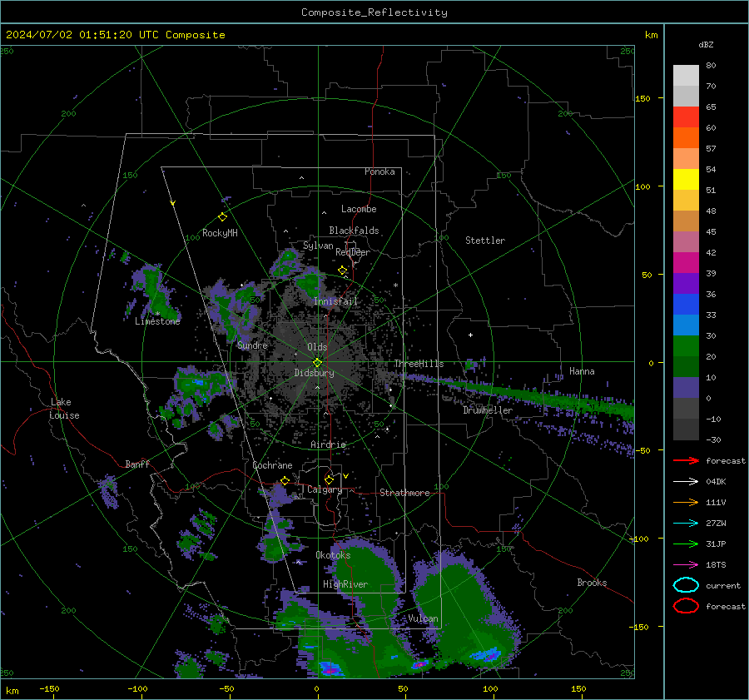The height and width of the screenshot is (700, 749).
Task: Click the Olds city label
Action: coord(317,347)
